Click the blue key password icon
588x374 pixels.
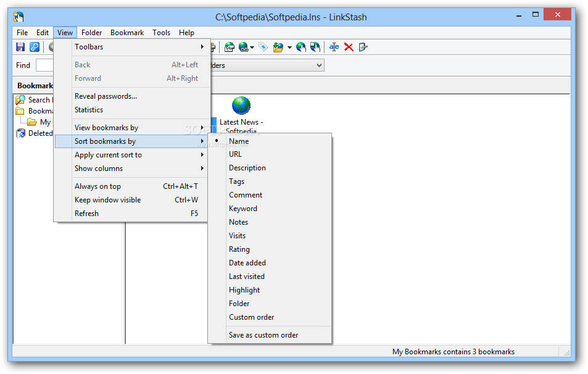click(34, 47)
